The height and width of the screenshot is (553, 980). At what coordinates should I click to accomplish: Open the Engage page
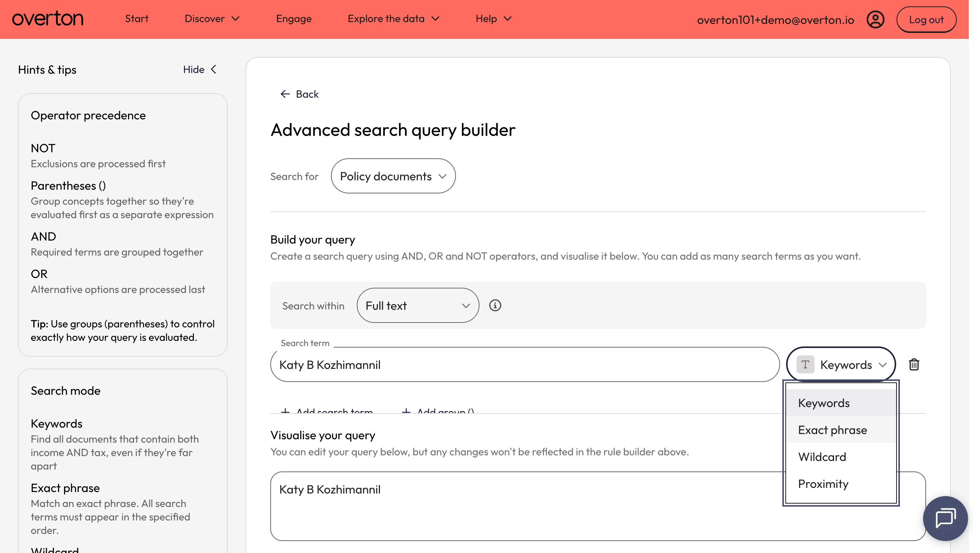(293, 19)
